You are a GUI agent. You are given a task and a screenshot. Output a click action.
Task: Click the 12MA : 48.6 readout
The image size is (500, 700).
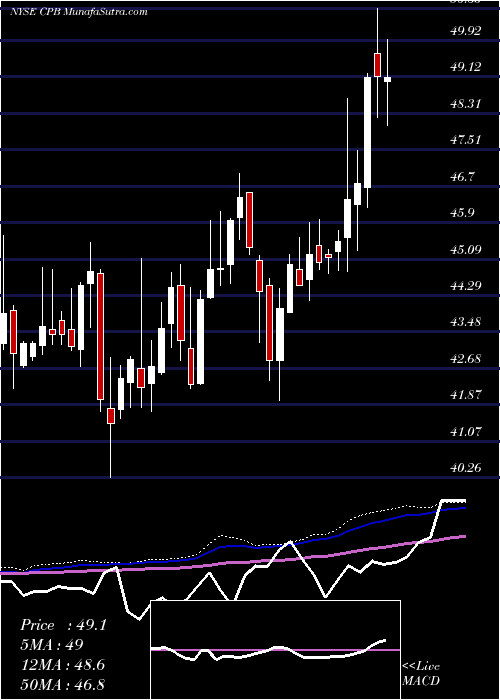tap(63, 664)
